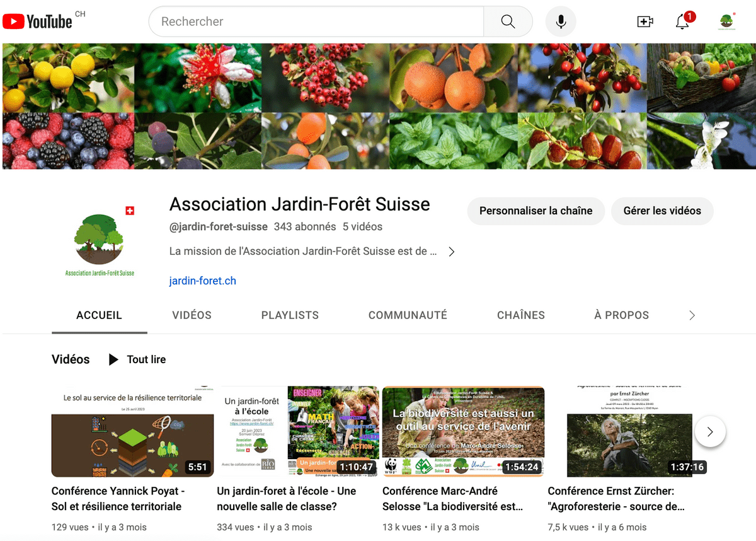756x541 pixels.
Task: Open Un jardin-foret à l'école title
Action: coord(287,499)
